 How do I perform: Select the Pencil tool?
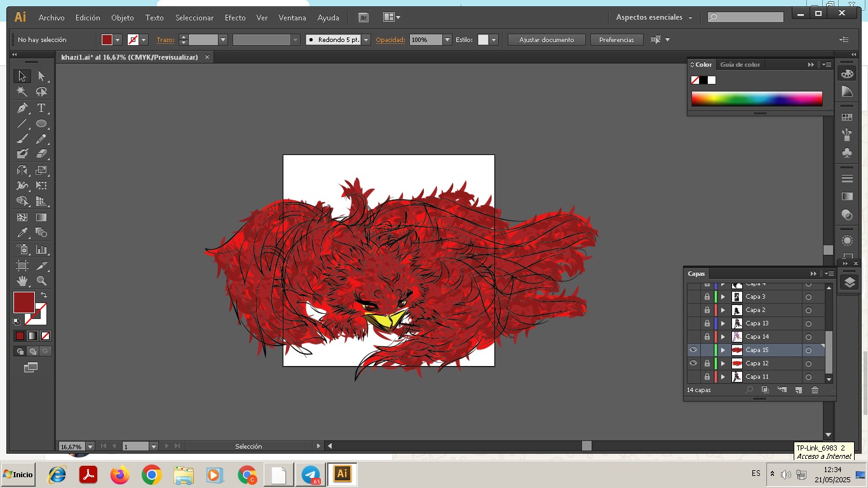click(x=41, y=139)
